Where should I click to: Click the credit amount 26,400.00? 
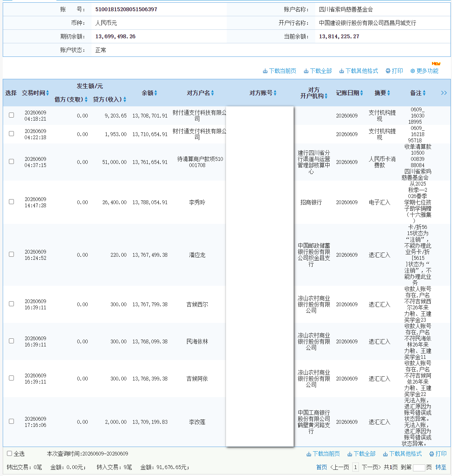coord(114,202)
